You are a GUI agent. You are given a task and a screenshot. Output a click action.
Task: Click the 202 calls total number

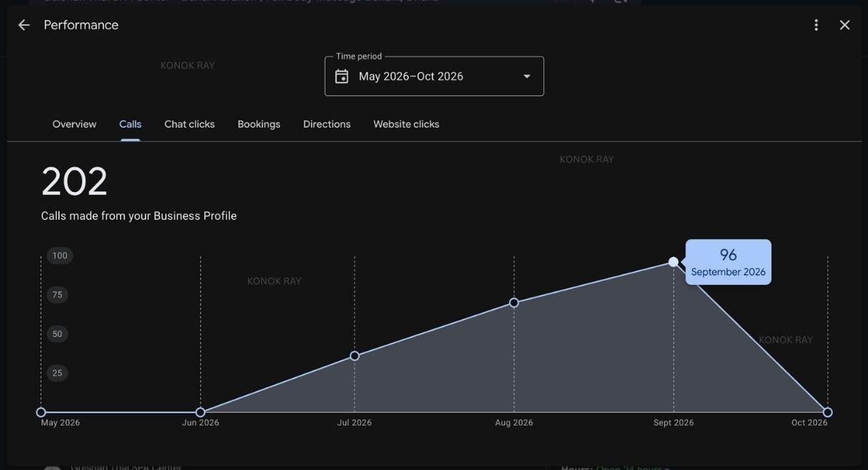[75, 182]
